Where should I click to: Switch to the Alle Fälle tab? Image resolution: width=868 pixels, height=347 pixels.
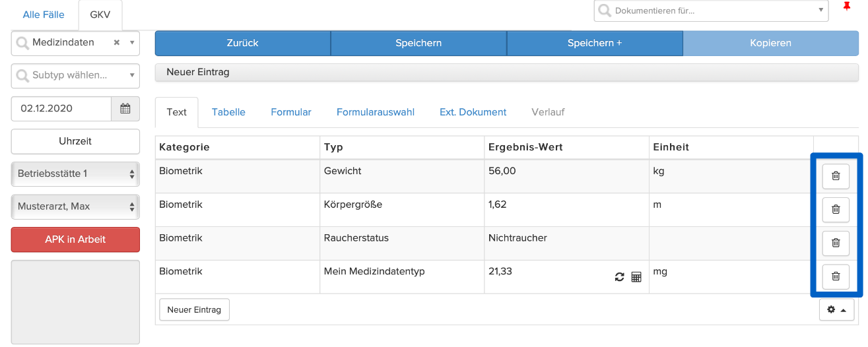point(44,15)
